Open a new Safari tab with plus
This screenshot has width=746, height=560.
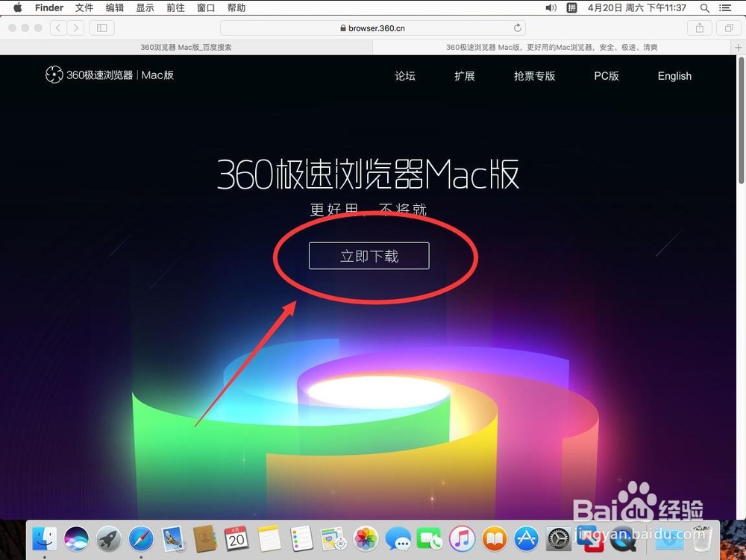pos(738,47)
